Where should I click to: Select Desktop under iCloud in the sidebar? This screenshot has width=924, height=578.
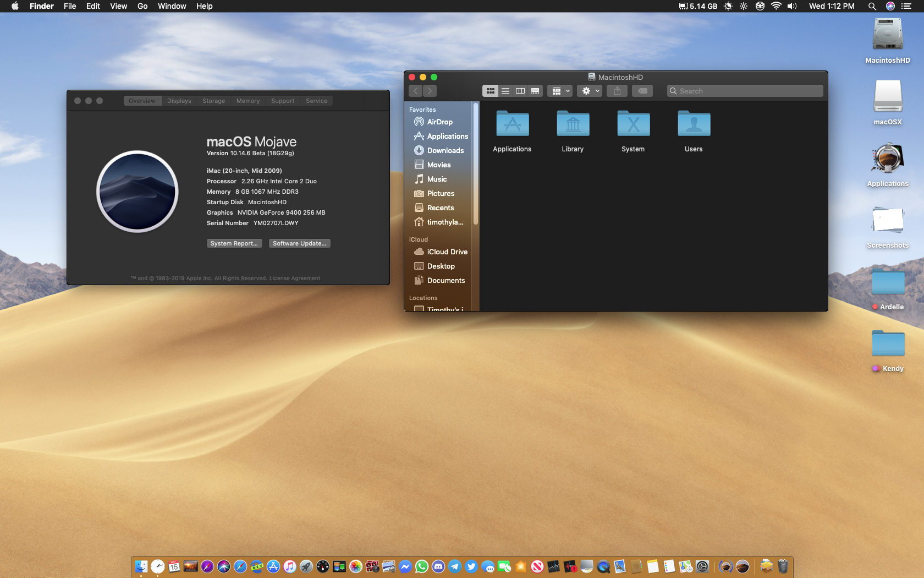tap(435, 266)
